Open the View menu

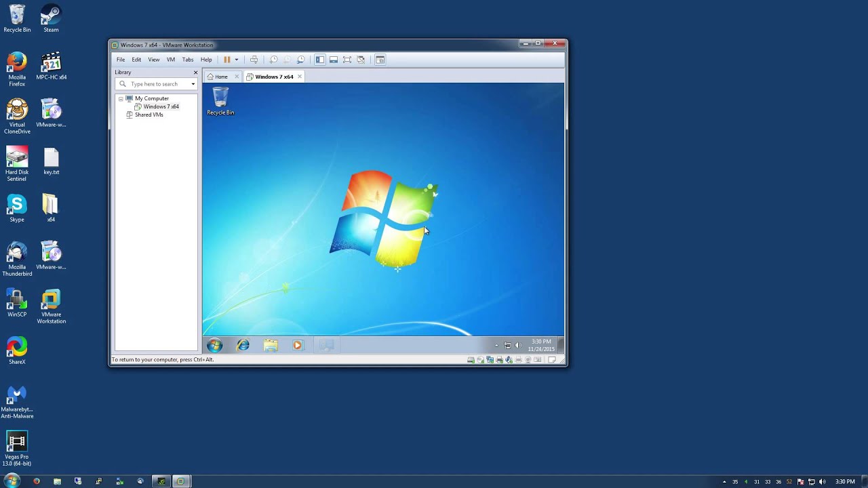154,60
